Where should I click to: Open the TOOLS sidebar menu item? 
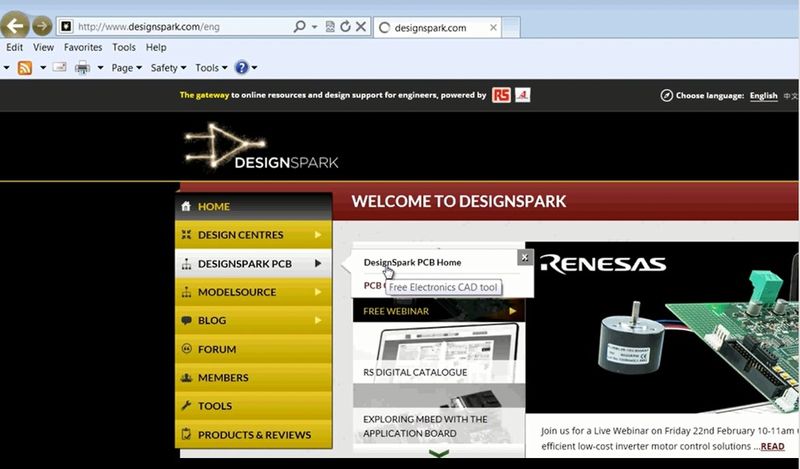254,406
